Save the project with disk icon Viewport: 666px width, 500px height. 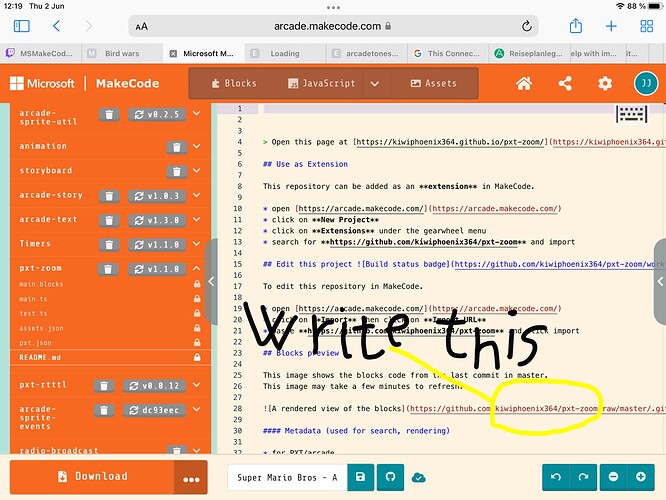pyautogui.click(x=360, y=477)
